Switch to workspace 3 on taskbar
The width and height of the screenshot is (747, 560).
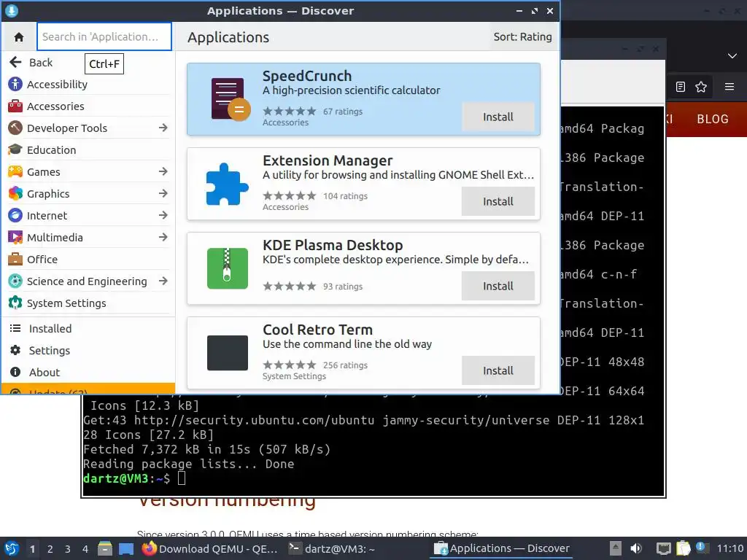point(68,549)
